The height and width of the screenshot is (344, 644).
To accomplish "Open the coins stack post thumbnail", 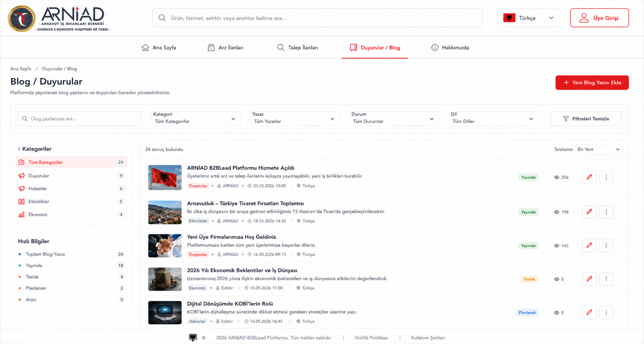I will pyautogui.click(x=165, y=279).
